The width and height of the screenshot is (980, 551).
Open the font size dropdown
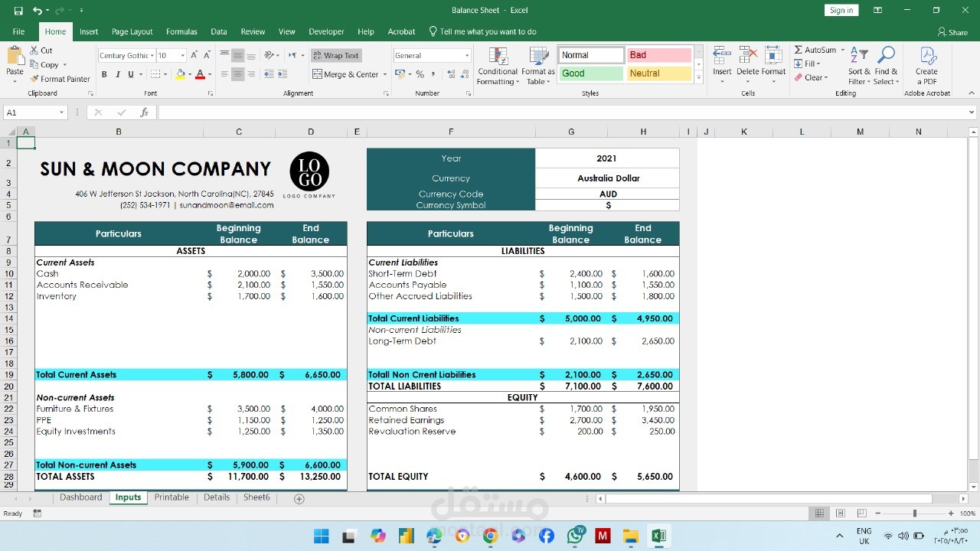coord(183,55)
